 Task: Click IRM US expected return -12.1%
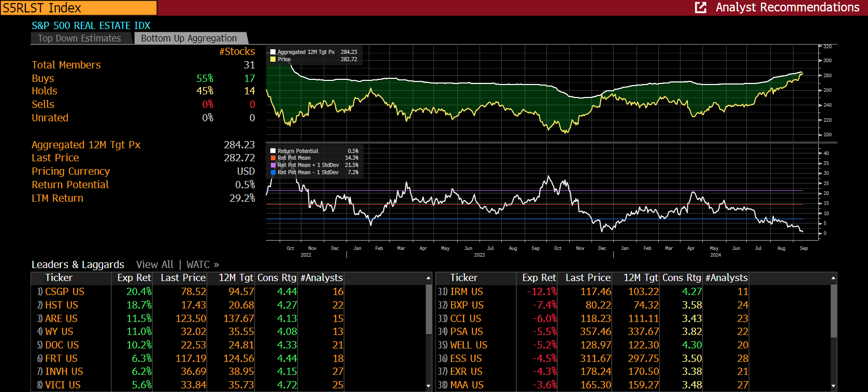click(x=542, y=292)
